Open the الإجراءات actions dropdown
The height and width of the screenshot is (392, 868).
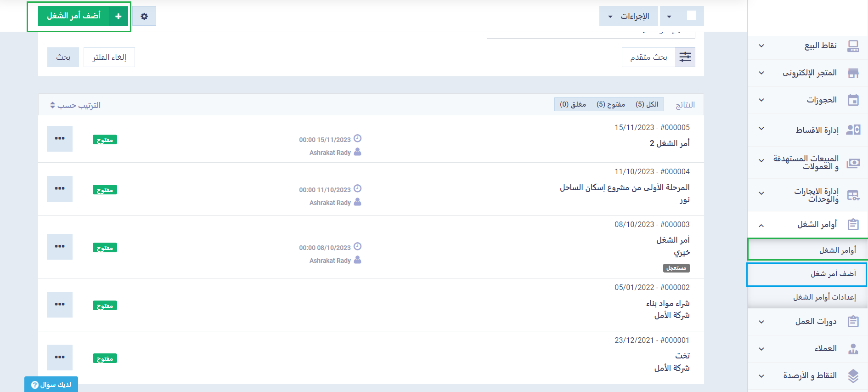pos(628,16)
